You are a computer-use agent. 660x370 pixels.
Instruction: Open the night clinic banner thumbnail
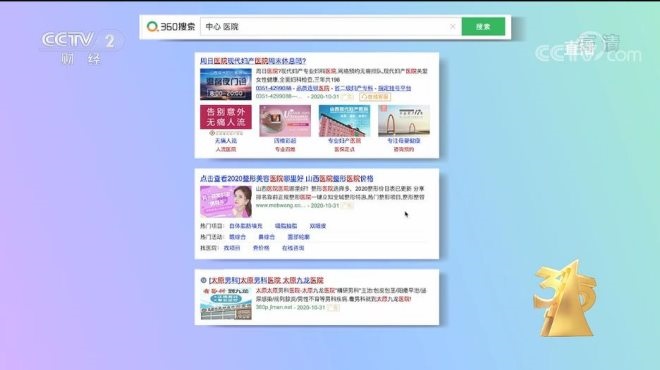point(226,84)
